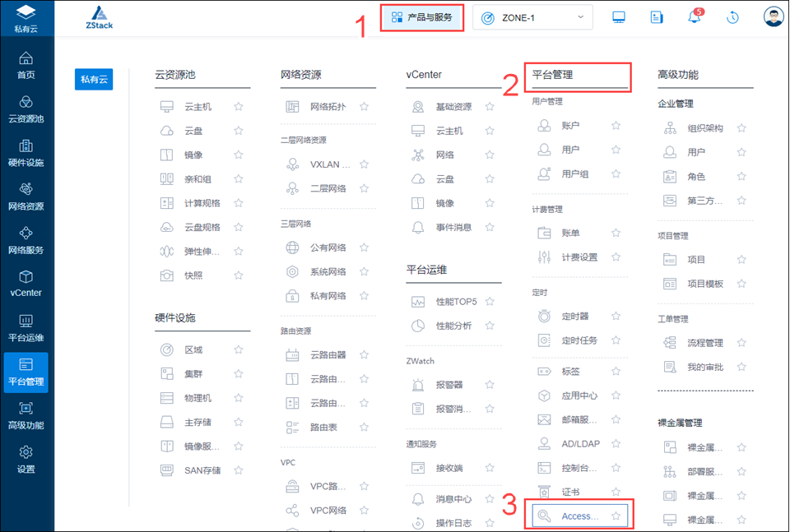Open the history clock icon
This screenshot has height=532, width=790.
(732, 17)
